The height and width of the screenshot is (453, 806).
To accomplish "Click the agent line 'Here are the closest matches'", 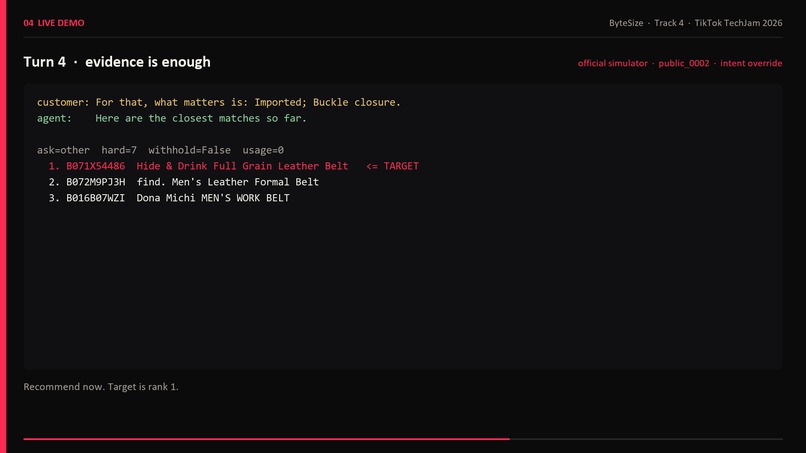I will pos(171,118).
